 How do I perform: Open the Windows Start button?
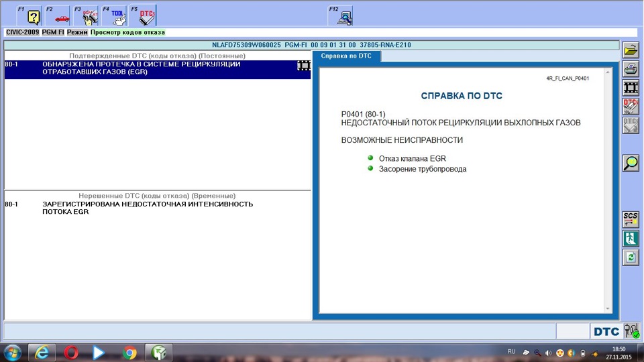pyautogui.click(x=12, y=353)
